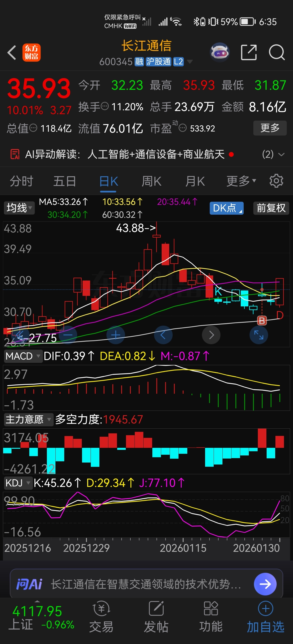Tap the 融 margin trading badge
The width and height of the screenshot is (293, 644).
pos(139,61)
